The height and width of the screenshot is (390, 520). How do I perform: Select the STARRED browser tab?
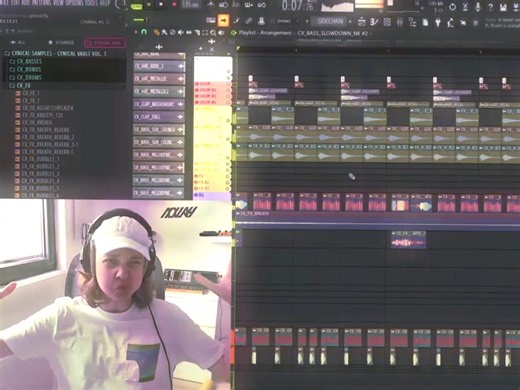pos(61,43)
